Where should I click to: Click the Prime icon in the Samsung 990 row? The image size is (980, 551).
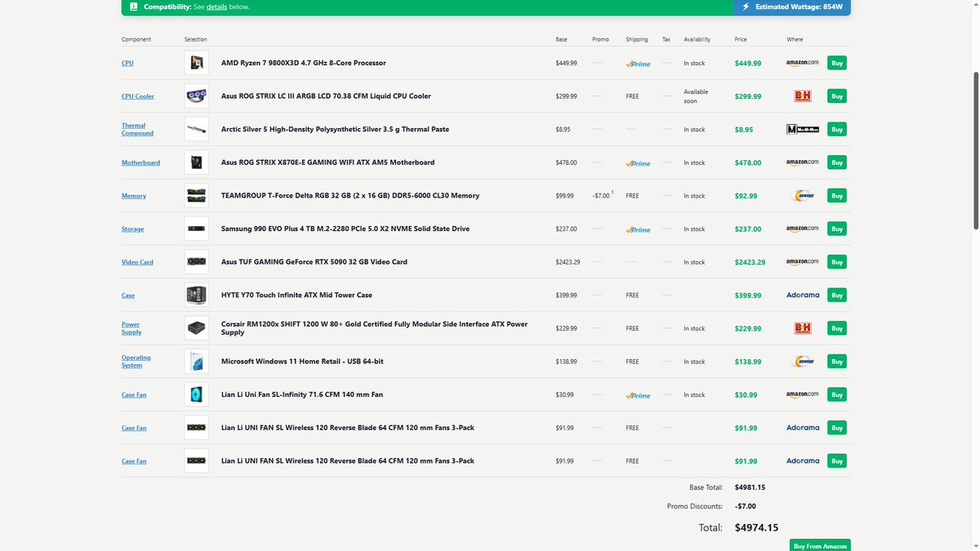coord(638,229)
